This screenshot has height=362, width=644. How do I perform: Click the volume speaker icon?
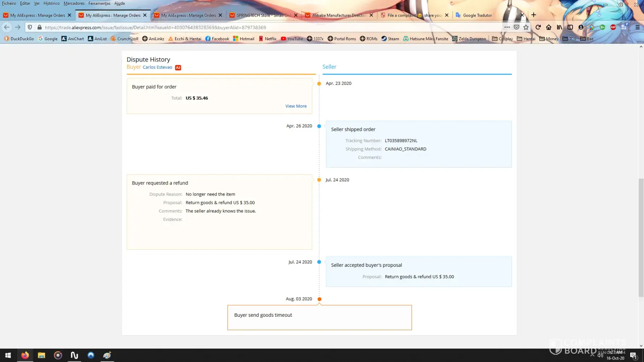[x=600, y=355]
